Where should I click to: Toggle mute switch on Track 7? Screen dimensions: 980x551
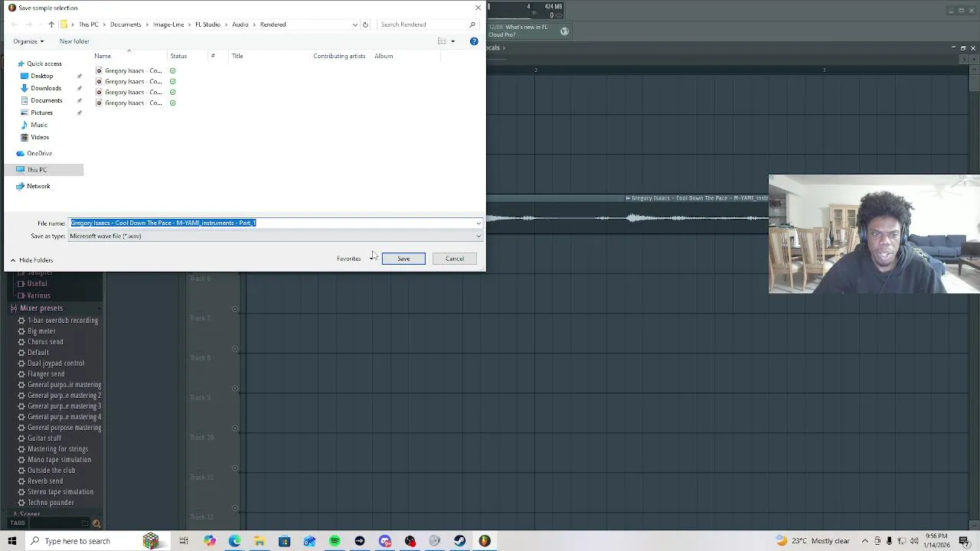point(235,309)
